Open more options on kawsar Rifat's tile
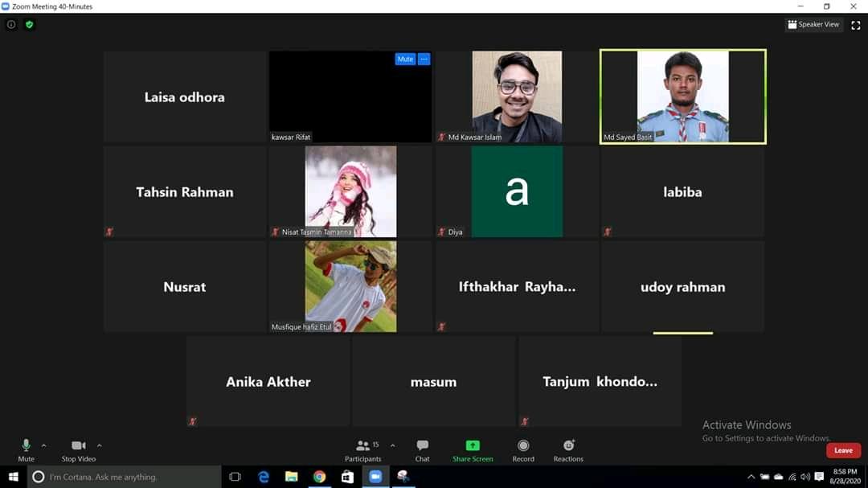The width and height of the screenshot is (868, 488). pyautogui.click(x=424, y=59)
